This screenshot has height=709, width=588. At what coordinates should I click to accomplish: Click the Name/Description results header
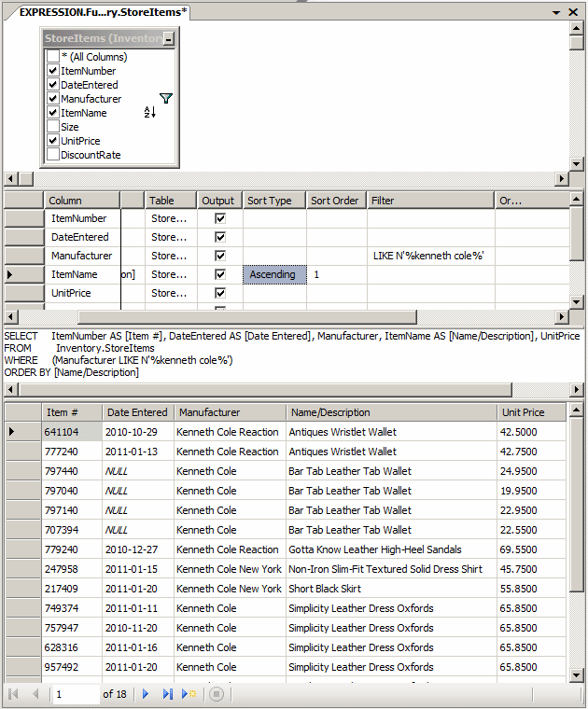(391, 412)
